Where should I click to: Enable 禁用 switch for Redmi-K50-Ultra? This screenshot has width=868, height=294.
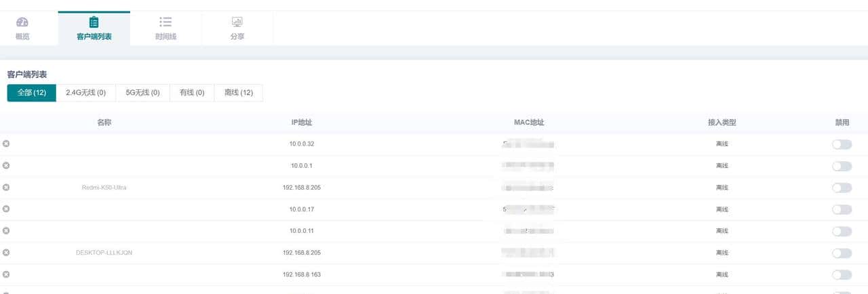(x=842, y=188)
